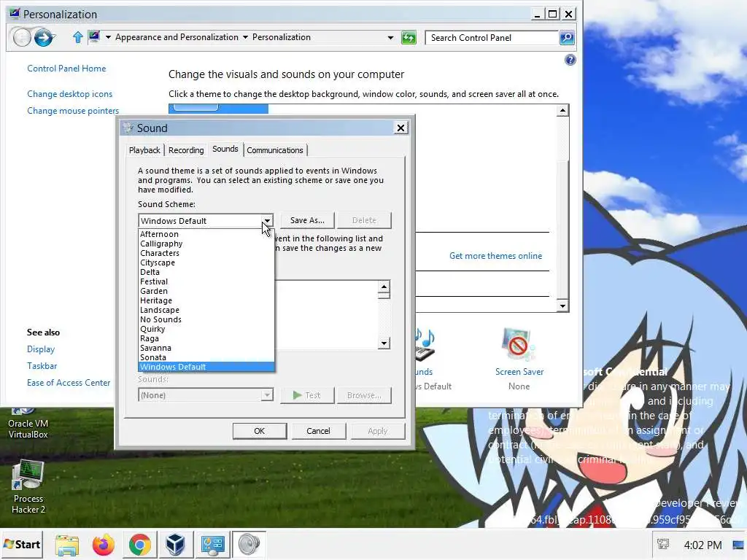This screenshot has width=747, height=560.
Task: Collapse the Sound Scheme dropdown arrow
Action: pos(267,220)
